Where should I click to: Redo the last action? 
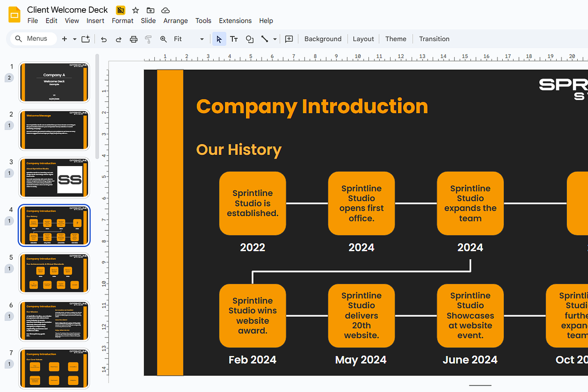tap(118, 39)
